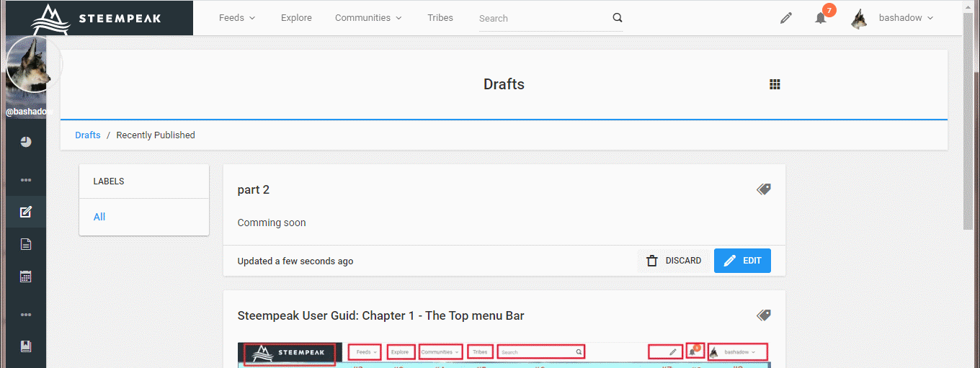Expand the Feeds dropdown menu
This screenshot has height=368, width=980.
pos(237,18)
